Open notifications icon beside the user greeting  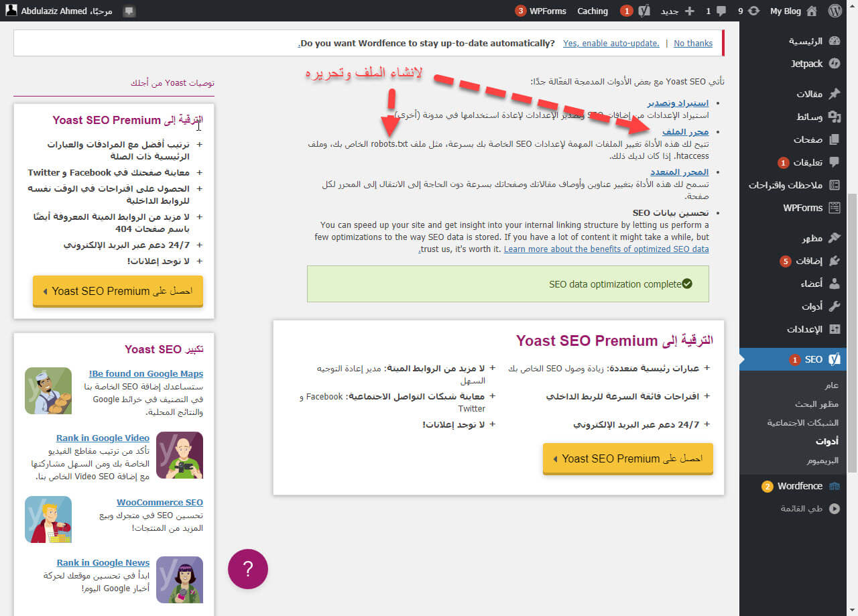tap(129, 11)
